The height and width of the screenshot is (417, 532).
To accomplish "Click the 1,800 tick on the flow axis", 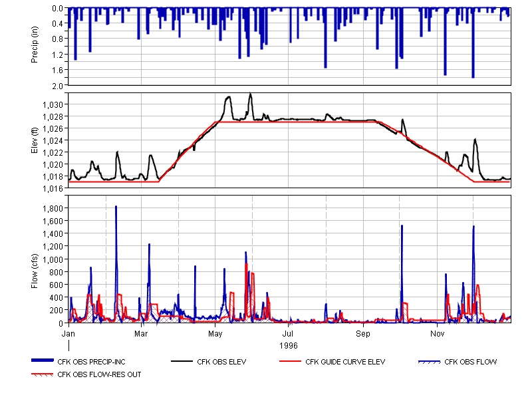I will tap(53, 208).
